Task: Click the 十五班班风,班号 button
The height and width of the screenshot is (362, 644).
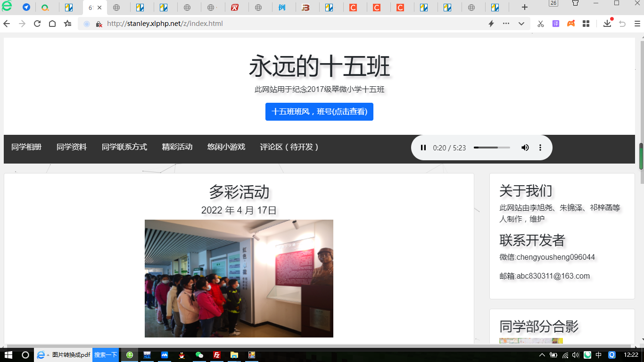Action: point(319,112)
